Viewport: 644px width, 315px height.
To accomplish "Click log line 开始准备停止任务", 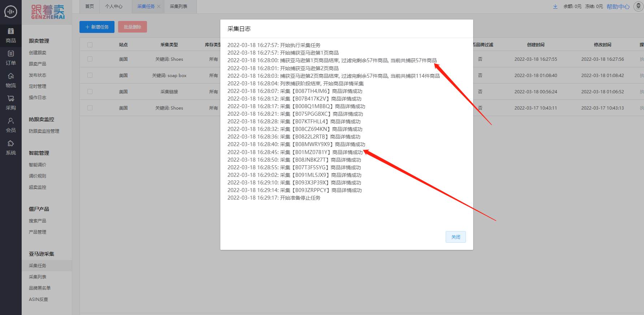I will (274, 198).
